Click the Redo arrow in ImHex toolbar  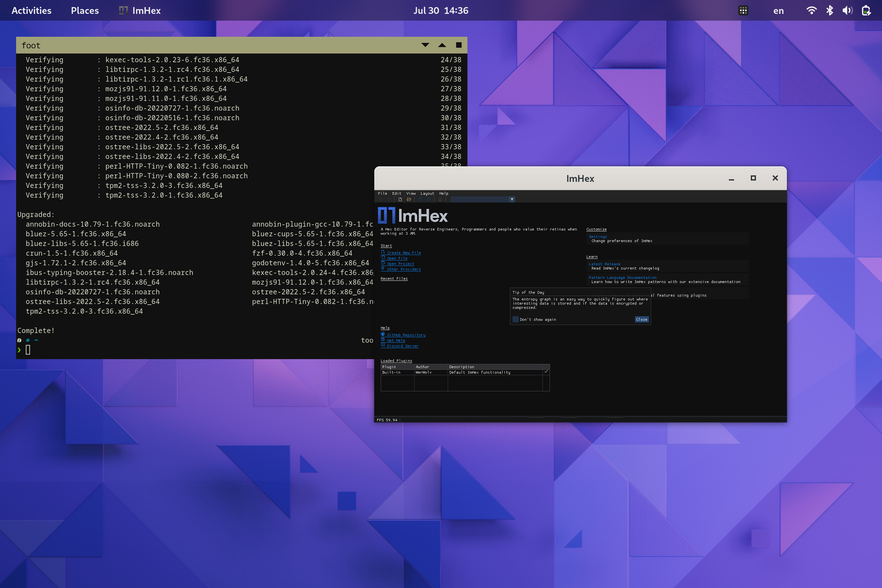[x=389, y=200]
